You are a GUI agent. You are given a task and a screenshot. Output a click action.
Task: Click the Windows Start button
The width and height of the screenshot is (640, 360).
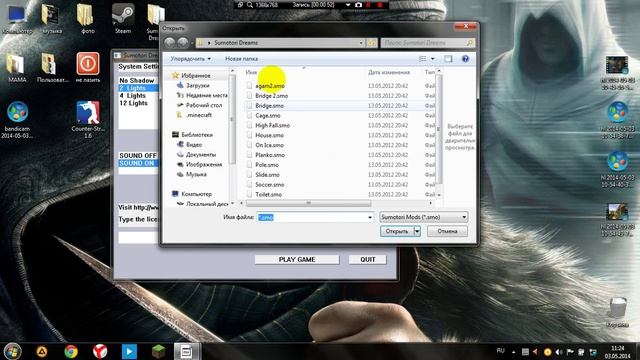[12, 351]
